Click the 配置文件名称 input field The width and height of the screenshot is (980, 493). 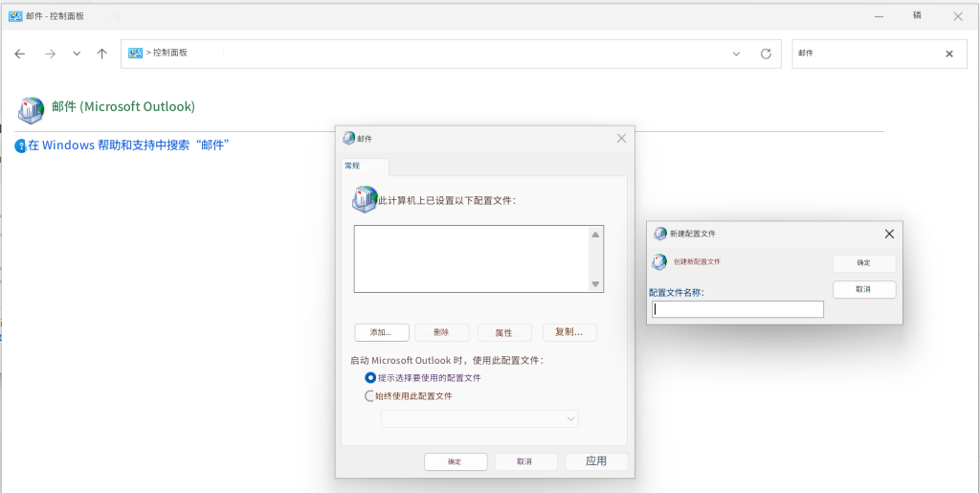(738, 309)
